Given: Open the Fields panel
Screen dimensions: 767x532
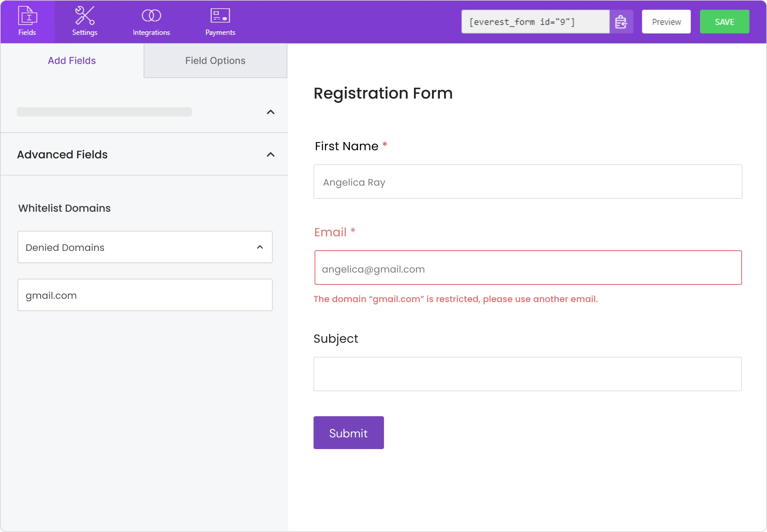Looking at the screenshot, I should coord(27,22).
